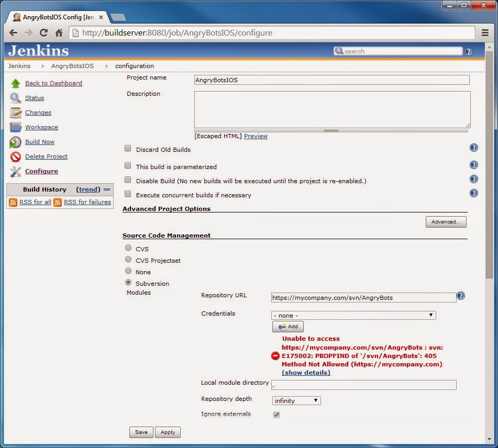Go to the browser home icon

coord(59,32)
